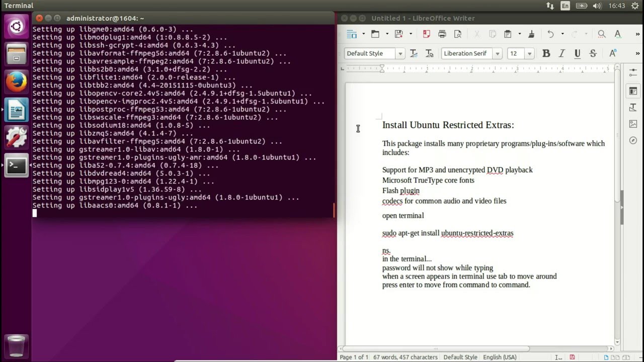Click the Undo arrow icon

pyautogui.click(x=551, y=34)
